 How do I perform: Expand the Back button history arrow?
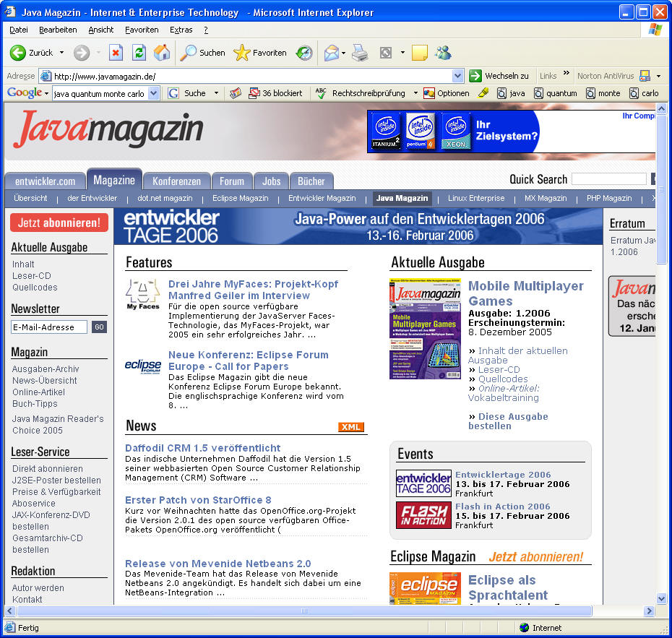coord(61,53)
